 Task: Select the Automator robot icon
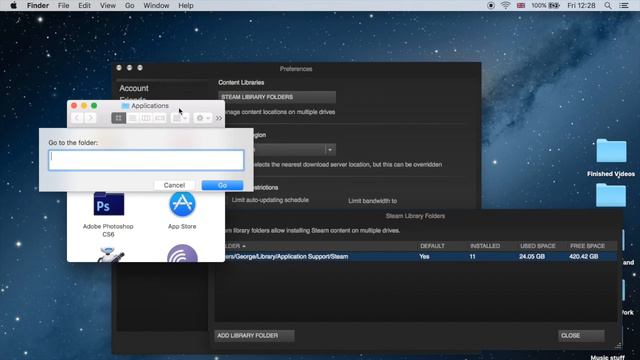click(110, 254)
